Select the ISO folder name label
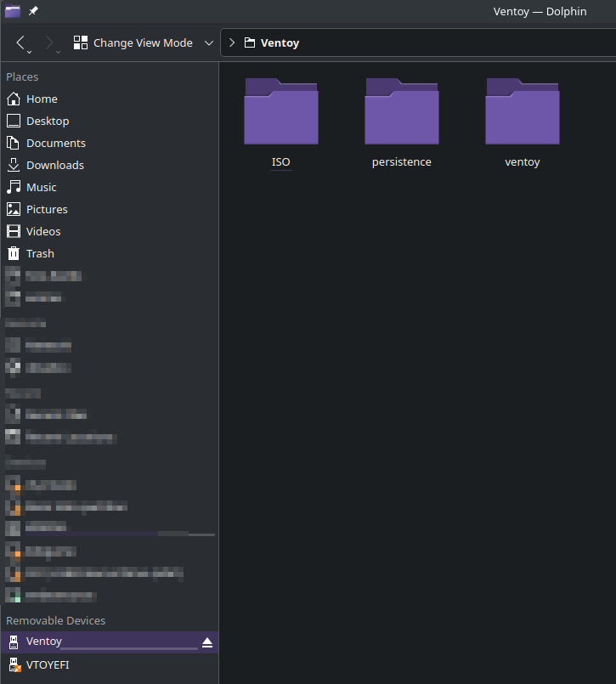Viewport: 616px width, 684px height. (281, 161)
